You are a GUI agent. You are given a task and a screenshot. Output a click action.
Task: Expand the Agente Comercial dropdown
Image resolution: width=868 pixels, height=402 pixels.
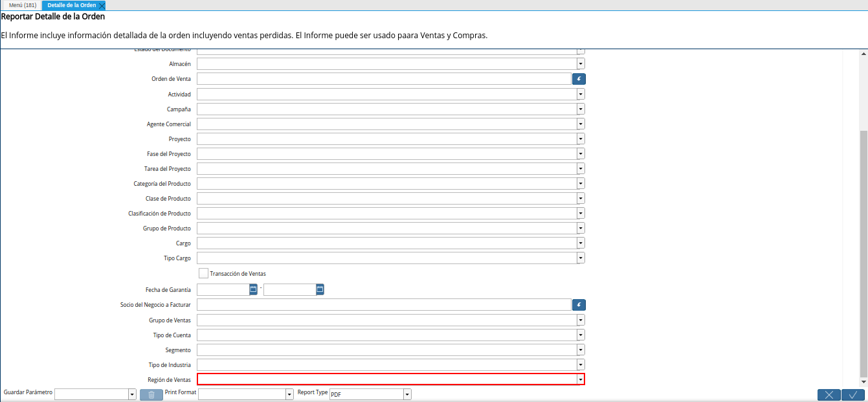pos(581,124)
